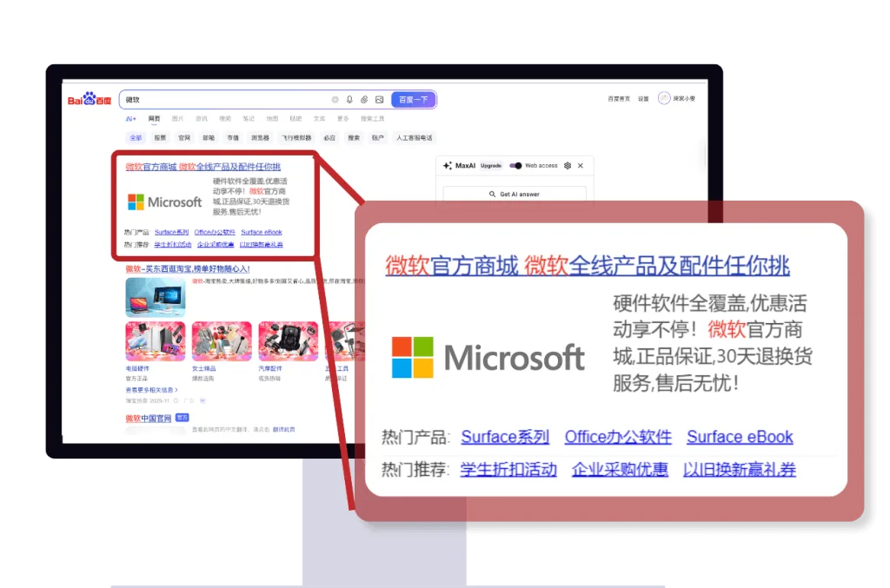Open the 电脑硬件 category link
Viewport: 890px width, 588px height.
coord(137,368)
